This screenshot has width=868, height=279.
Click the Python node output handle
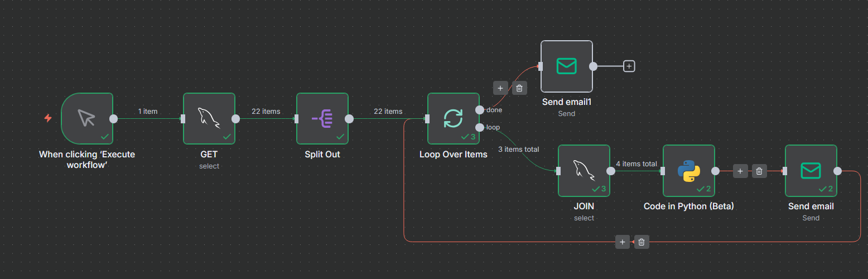pos(715,171)
